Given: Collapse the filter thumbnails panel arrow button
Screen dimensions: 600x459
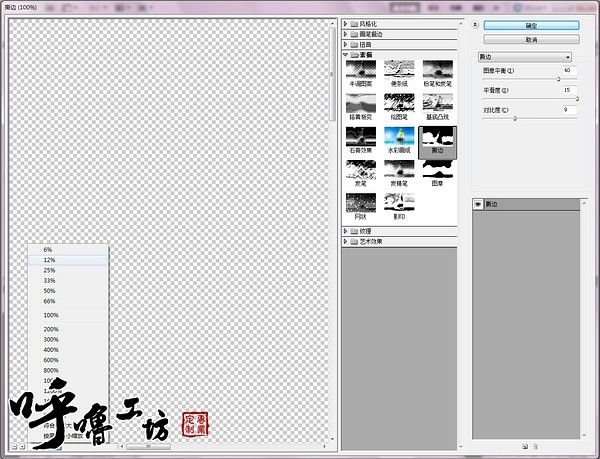Looking at the screenshot, I should coord(474,24).
